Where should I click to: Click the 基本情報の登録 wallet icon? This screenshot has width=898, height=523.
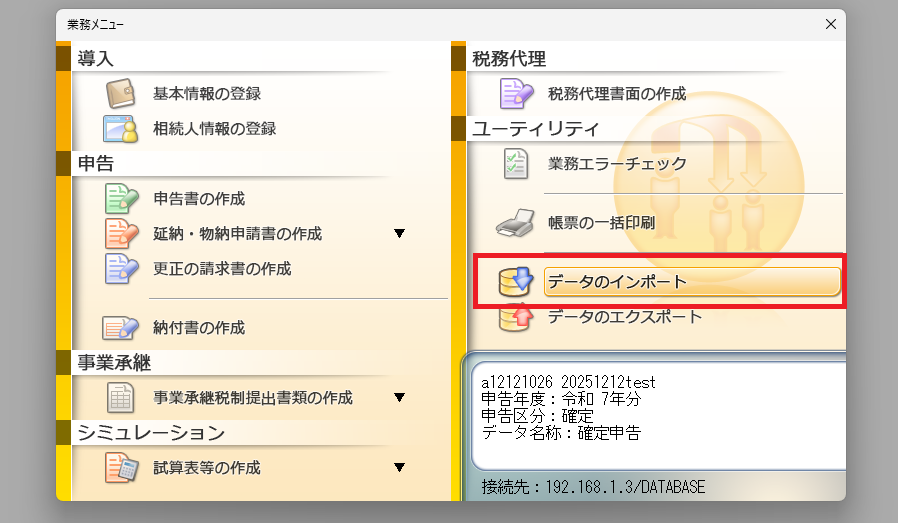tap(121, 93)
